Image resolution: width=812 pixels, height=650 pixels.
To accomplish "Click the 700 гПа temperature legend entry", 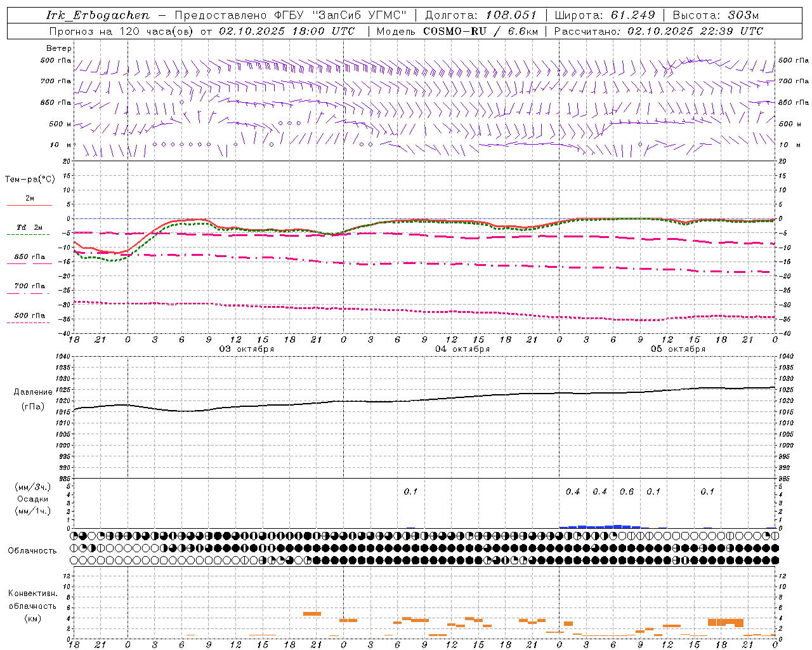I will (29, 286).
